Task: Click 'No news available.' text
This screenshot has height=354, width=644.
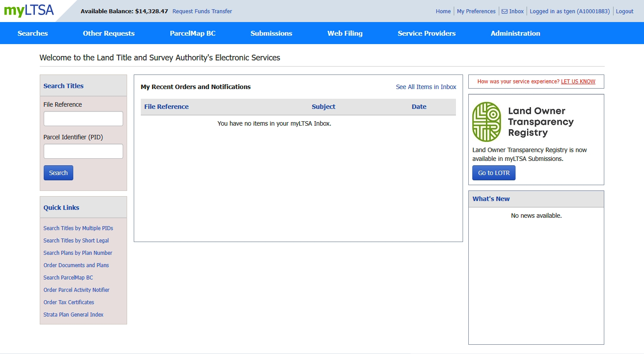Action: (536, 216)
